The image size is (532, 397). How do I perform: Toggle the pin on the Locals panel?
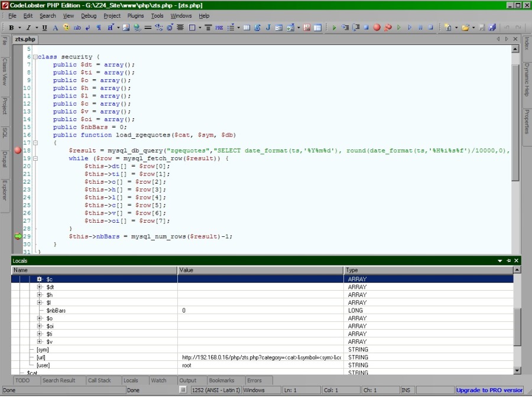pyautogui.click(x=508, y=261)
